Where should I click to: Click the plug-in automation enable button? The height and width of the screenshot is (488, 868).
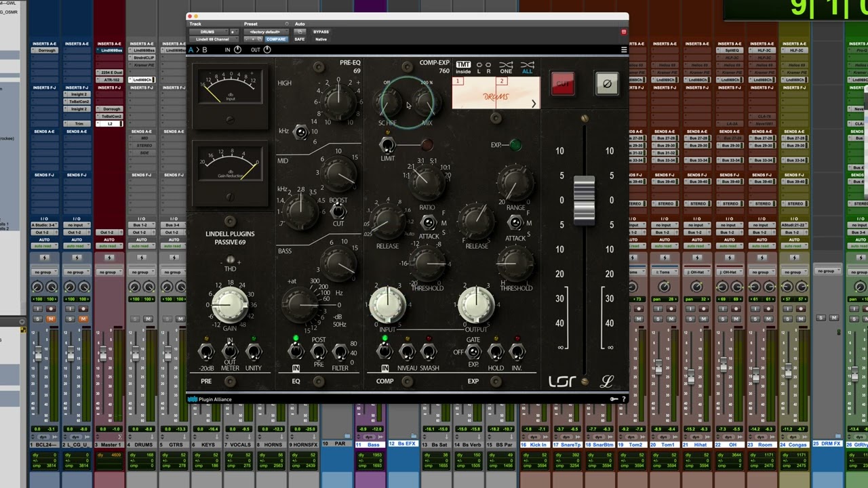click(300, 32)
